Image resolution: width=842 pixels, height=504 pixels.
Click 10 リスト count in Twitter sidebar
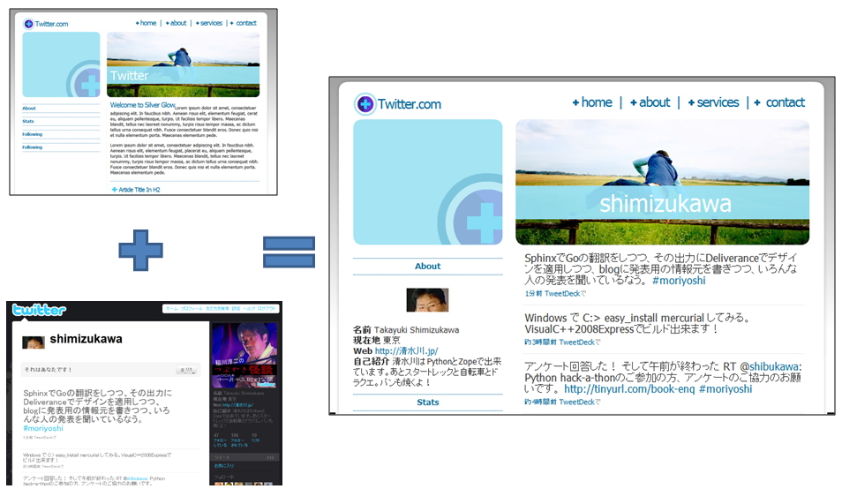pos(256,438)
